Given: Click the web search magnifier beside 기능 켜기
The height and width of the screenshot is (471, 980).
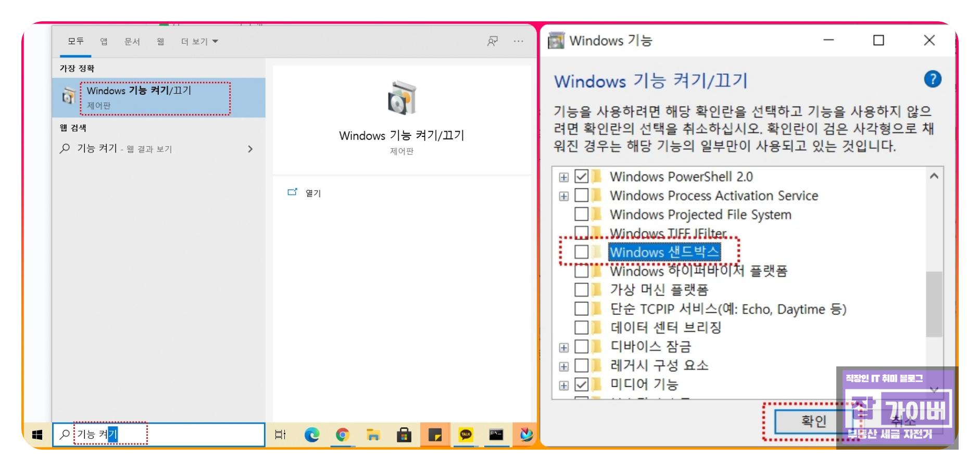Looking at the screenshot, I should click(x=65, y=149).
